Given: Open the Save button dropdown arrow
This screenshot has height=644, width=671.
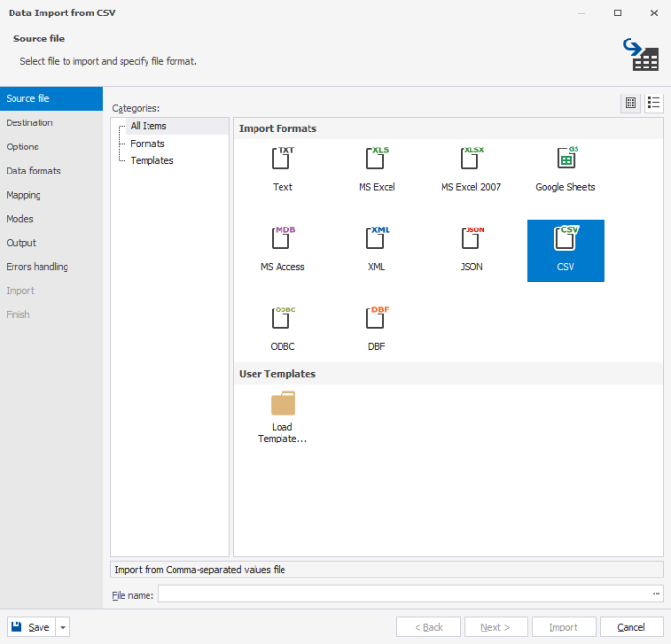Looking at the screenshot, I should [64, 627].
